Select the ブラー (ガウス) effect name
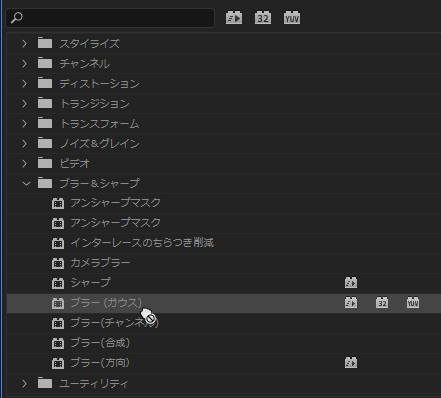This screenshot has width=441, height=398. 106,303
